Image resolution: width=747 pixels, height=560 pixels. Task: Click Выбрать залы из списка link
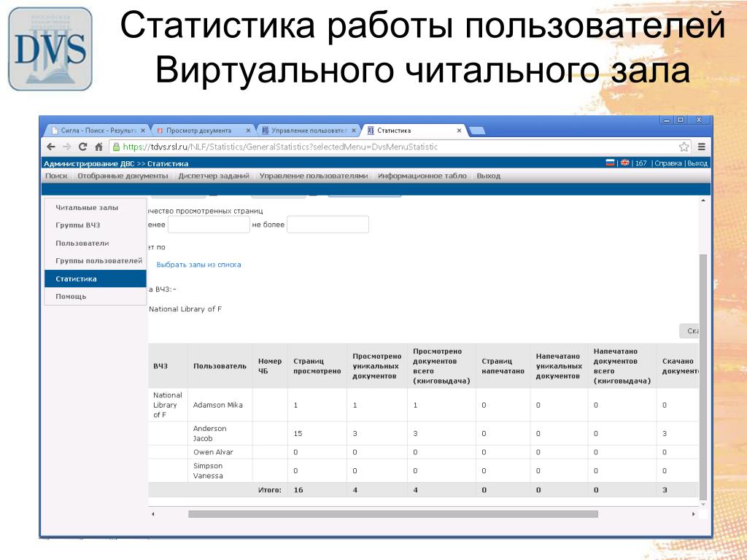[198, 265]
